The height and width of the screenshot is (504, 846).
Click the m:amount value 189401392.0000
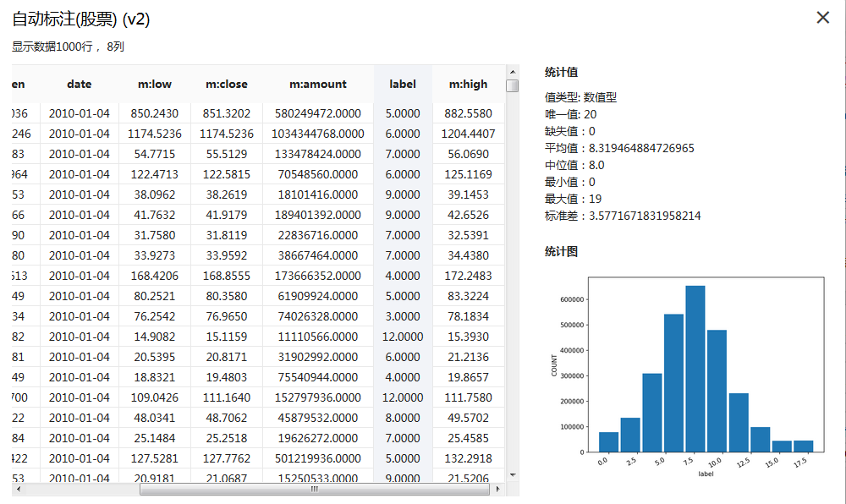click(x=318, y=215)
